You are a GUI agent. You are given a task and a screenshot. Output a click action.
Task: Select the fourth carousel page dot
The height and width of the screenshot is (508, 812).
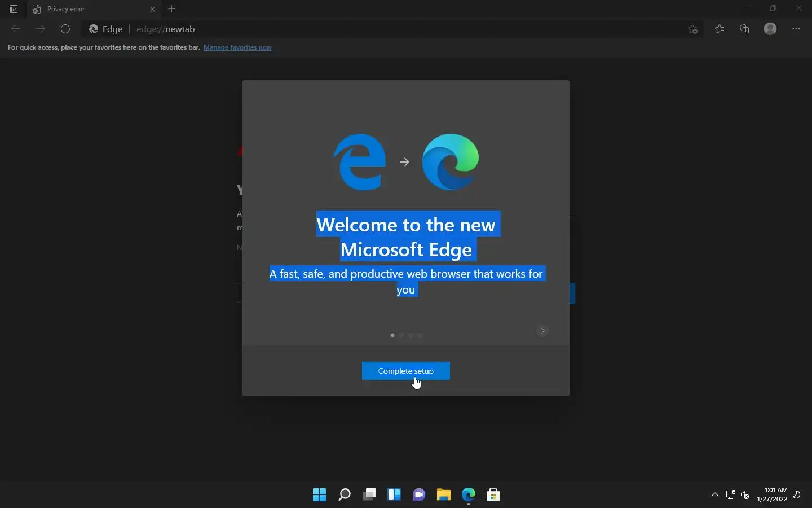point(420,335)
